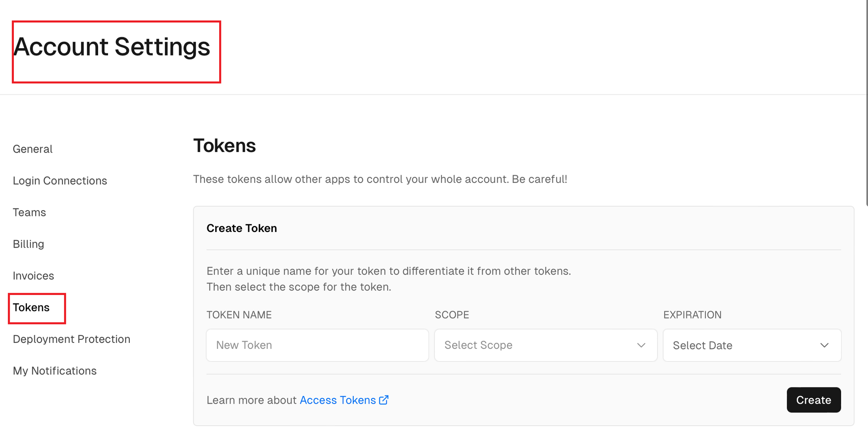Open the Billing settings page
This screenshot has height=441, width=868.
[x=28, y=244]
